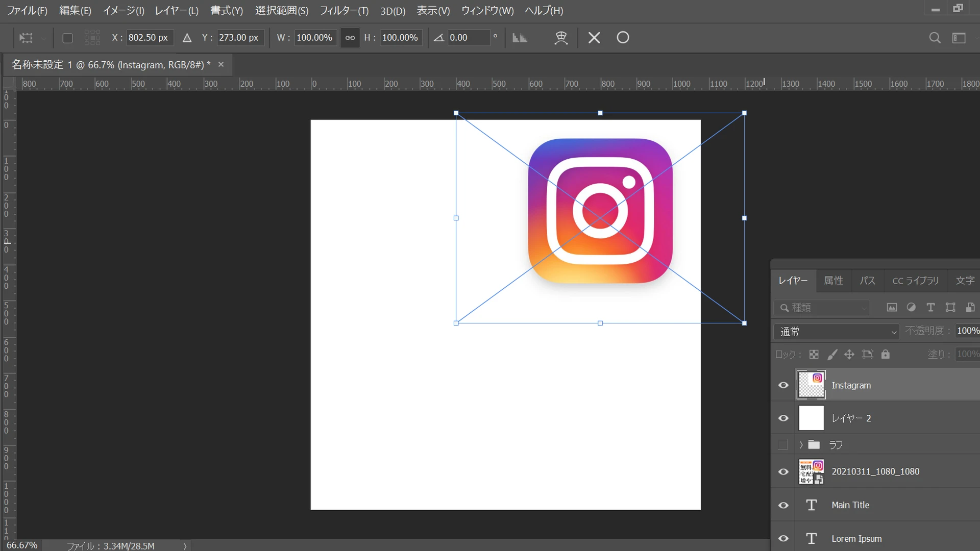Cancel transform with the X icon
Viewport: 980px width, 551px height.
coord(594,38)
